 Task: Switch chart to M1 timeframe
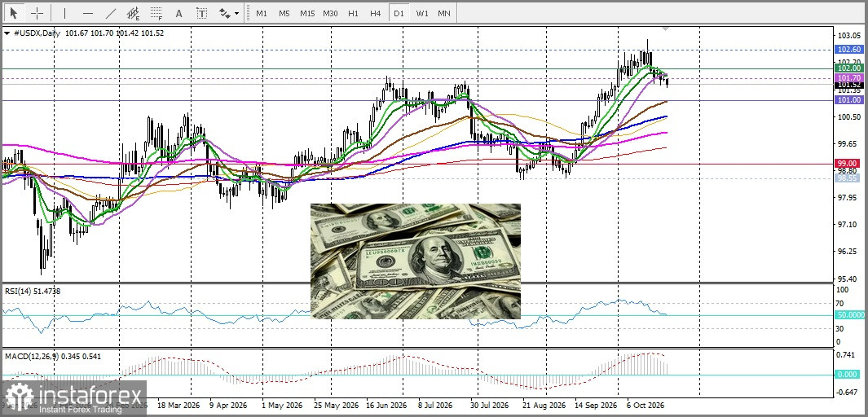(262, 13)
